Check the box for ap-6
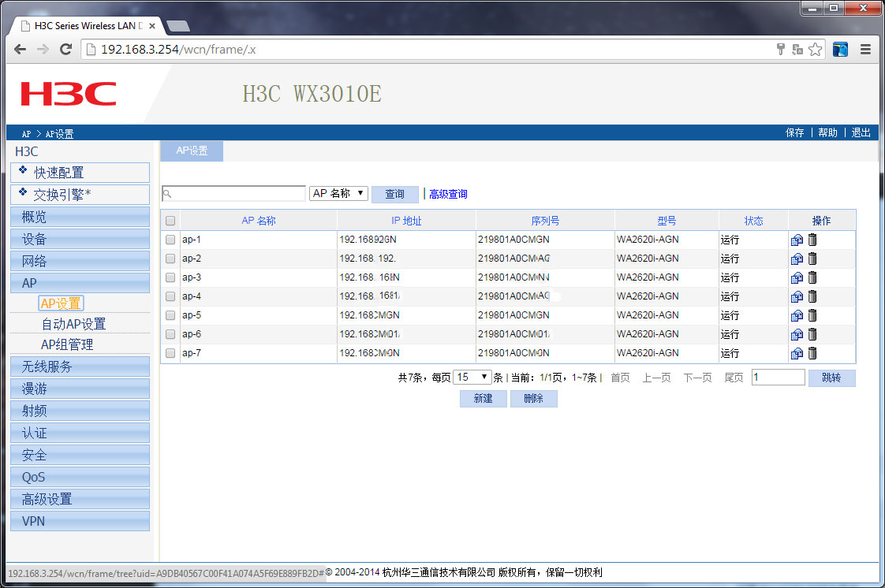Image resolution: width=885 pixels, height=588 pixels. (170, 333)
